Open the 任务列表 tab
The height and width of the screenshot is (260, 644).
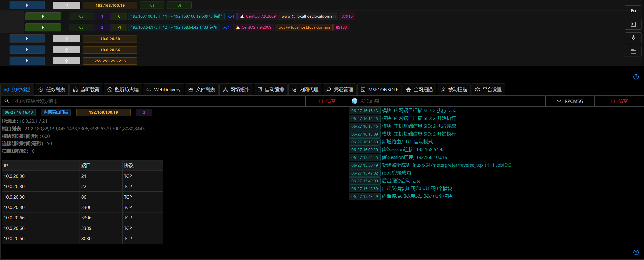coord(52,90)
